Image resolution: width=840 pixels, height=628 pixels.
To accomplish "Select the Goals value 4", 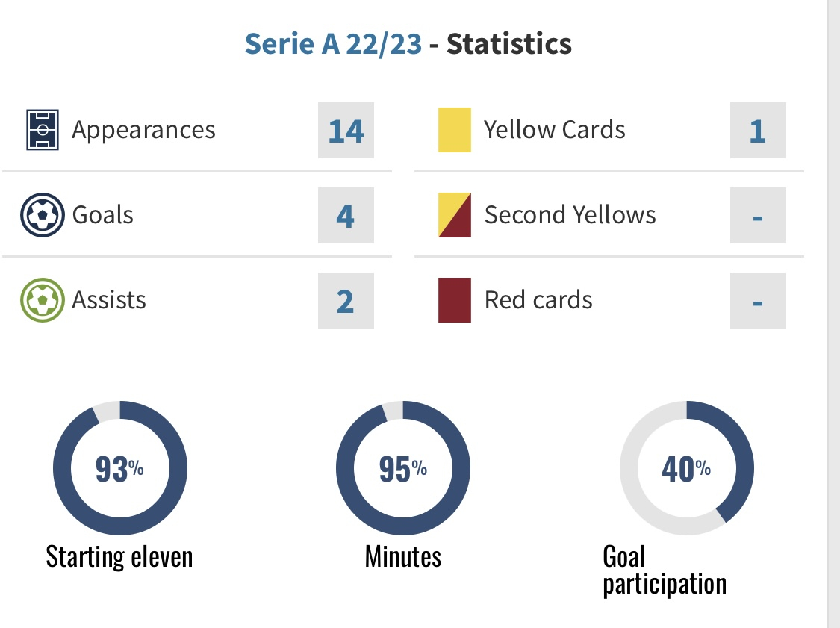I will click(x=346, y=215).
